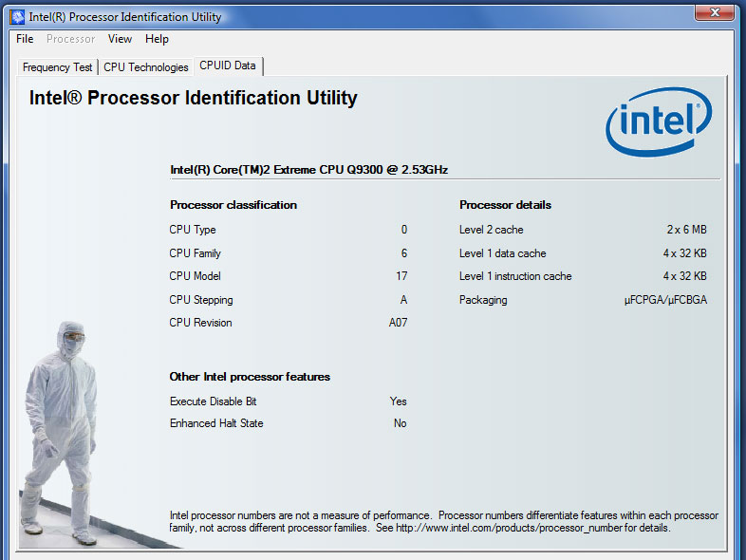Click the Enhanced Halt State value No
The height and width of the screenshot is (560, 746).
[x=401, y=423]
